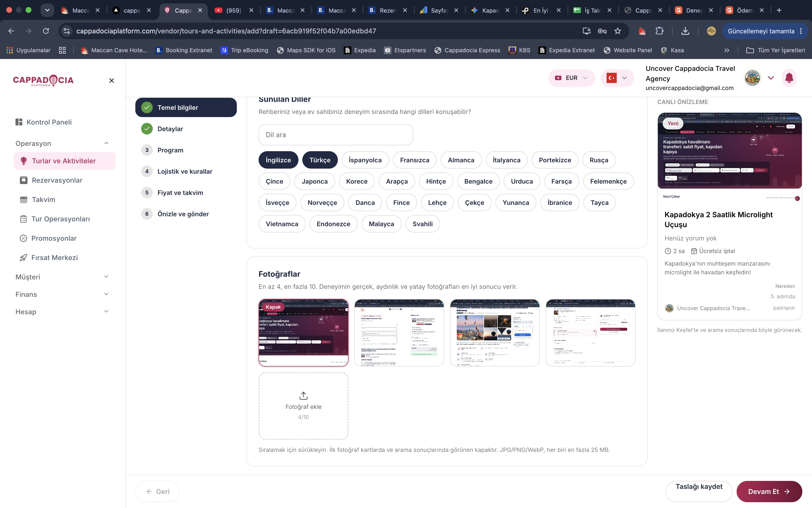812x508 pixels.
Task: Open the notifications bell icon
Action: (789, 78)
